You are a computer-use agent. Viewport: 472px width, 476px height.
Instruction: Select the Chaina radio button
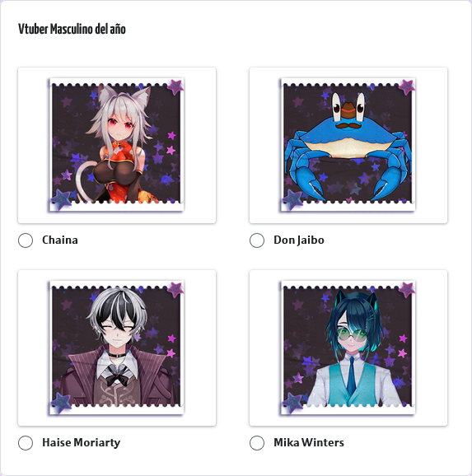[x=26, y=240]
